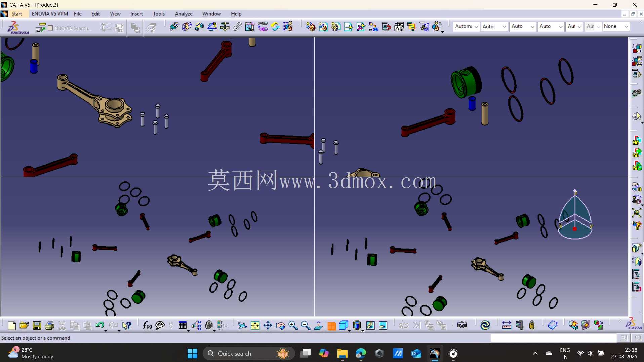Click the command power input field

(x=553, y=338)
